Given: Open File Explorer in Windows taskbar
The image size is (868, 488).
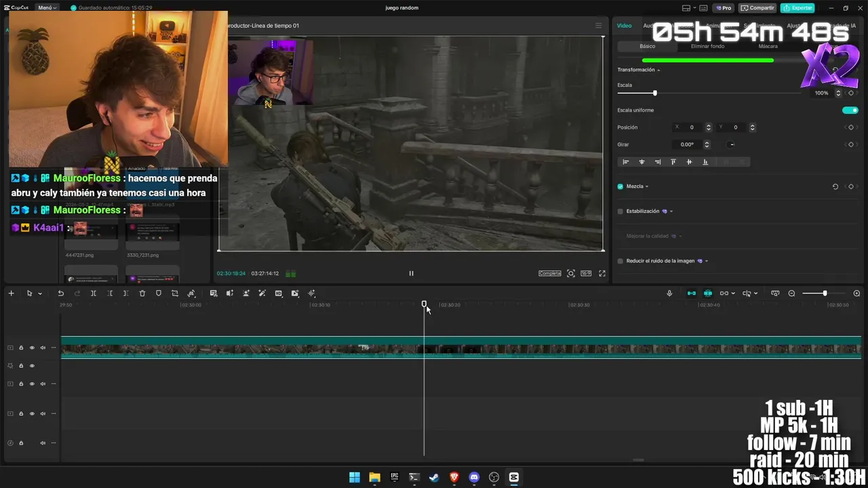Looking at the screenshot, I should point(374,477).
